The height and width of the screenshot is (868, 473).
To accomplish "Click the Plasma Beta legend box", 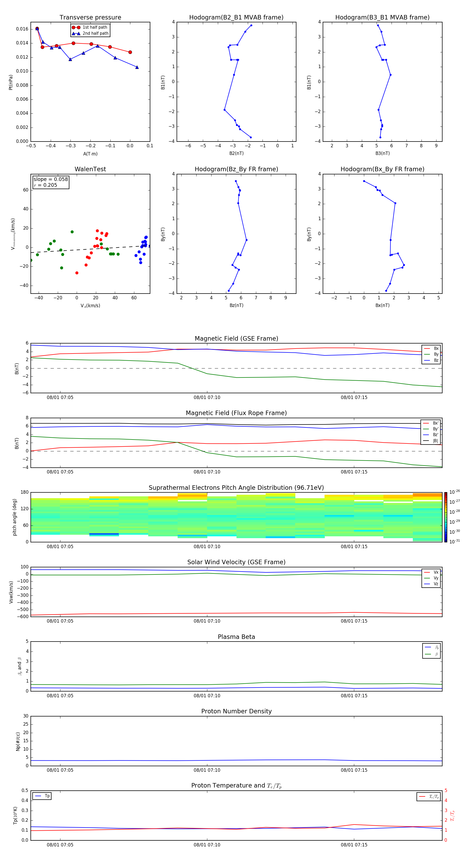I will pyautogui.click(x=431, y=651).
